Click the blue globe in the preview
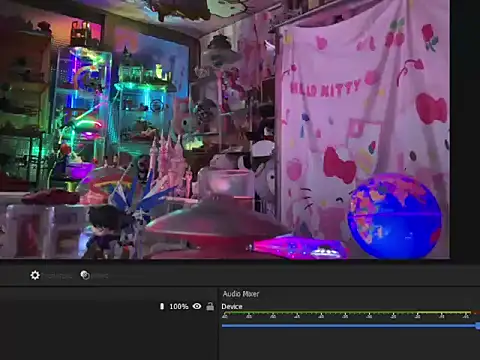Image resolution: width=480 pixels, height=360 pixels. (394, 216)
